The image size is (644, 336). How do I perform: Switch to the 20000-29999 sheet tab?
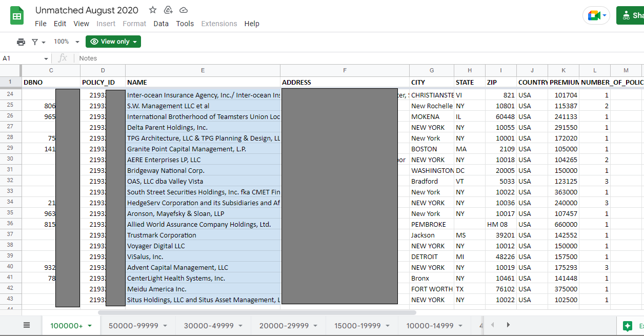(289, 326)
